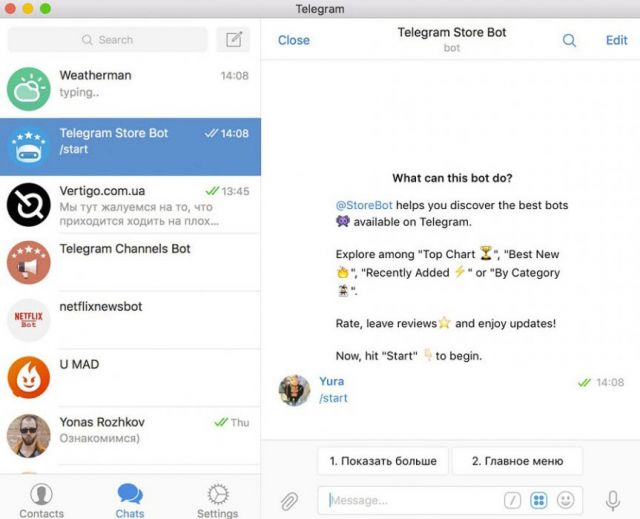Click Telegram Channels Bot megaphone avatar

pyautogui.click(x=29, y=262)
